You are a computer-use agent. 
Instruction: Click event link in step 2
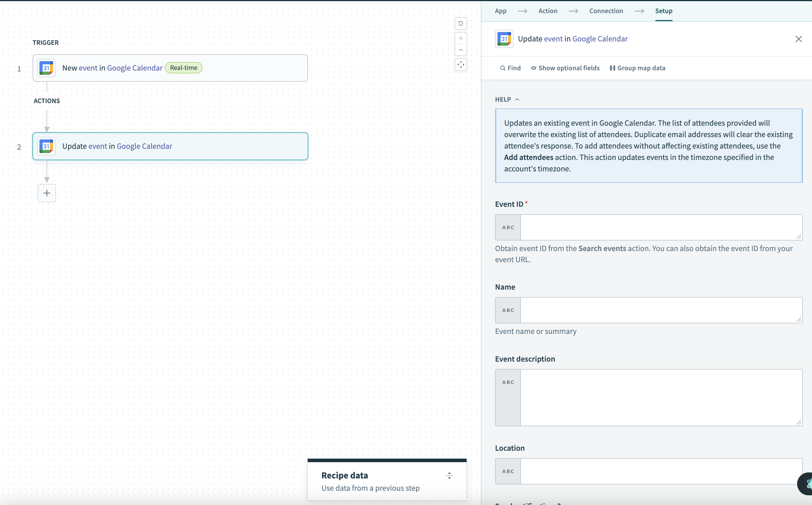tap(97, 146)
